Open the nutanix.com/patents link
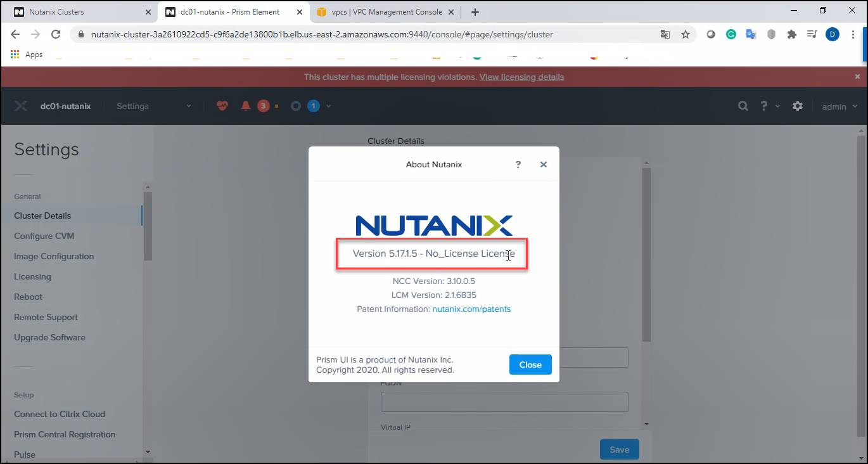Viewport: 868px width, 464px height. [471, 309]
